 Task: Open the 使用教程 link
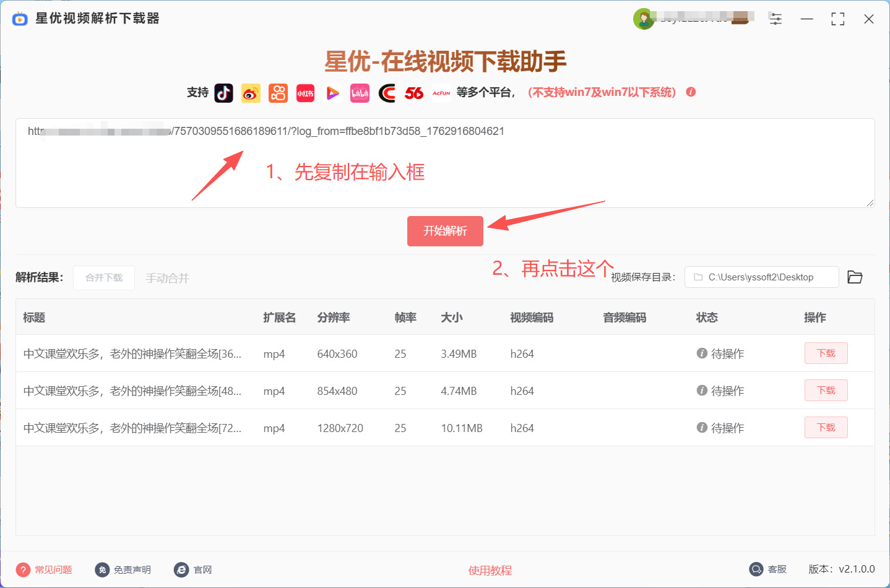tap(490, 571)
